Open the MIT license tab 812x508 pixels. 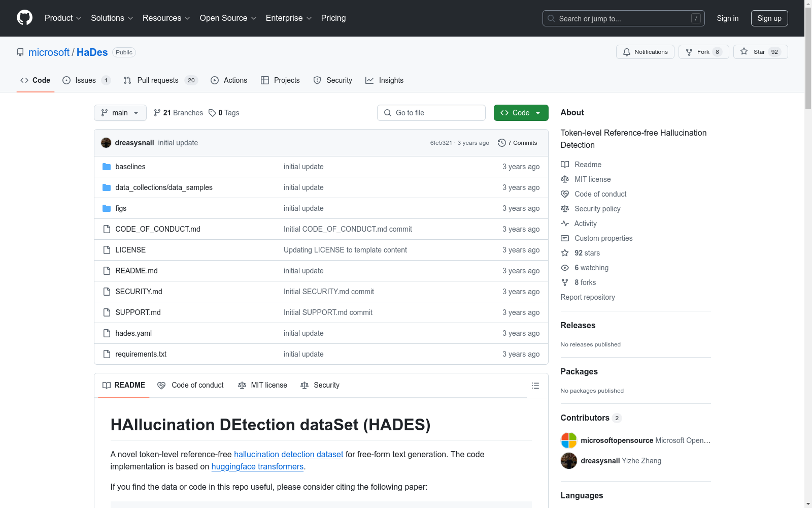(262, 385)
